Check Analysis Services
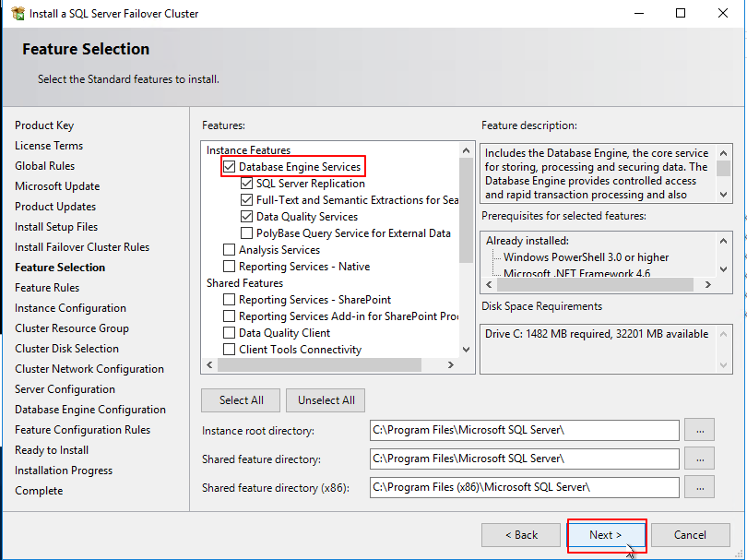 point(228,249)
